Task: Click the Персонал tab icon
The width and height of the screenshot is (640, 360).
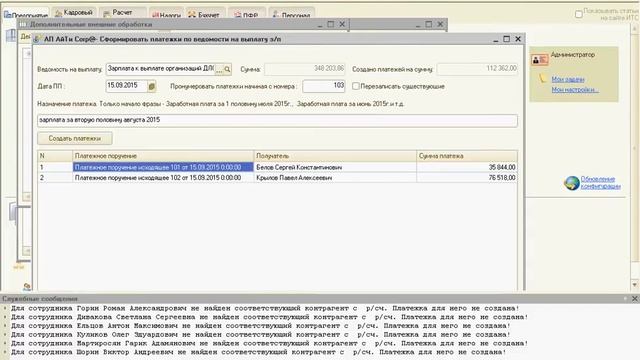Action: click(x=276, y=15)
